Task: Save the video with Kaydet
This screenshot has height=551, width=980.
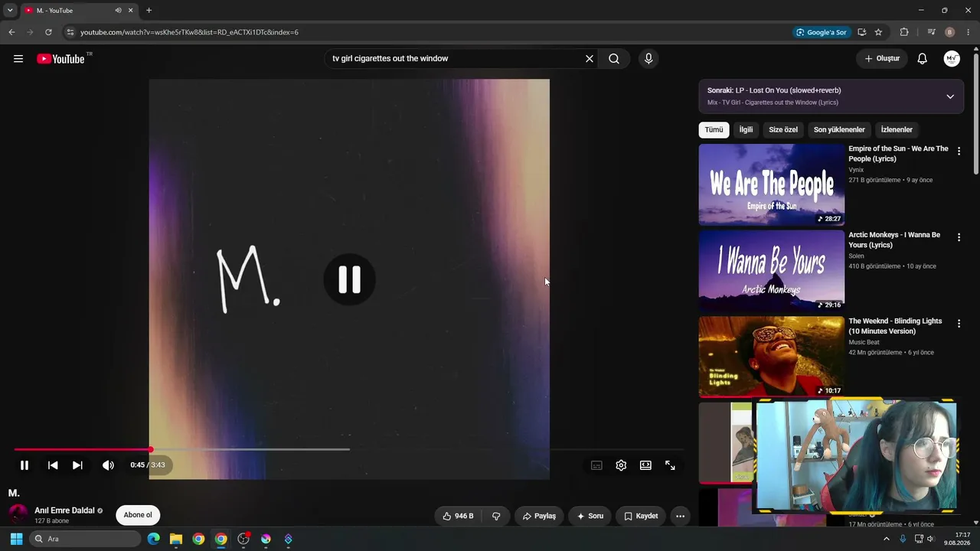Action: [x=641, y=516]
